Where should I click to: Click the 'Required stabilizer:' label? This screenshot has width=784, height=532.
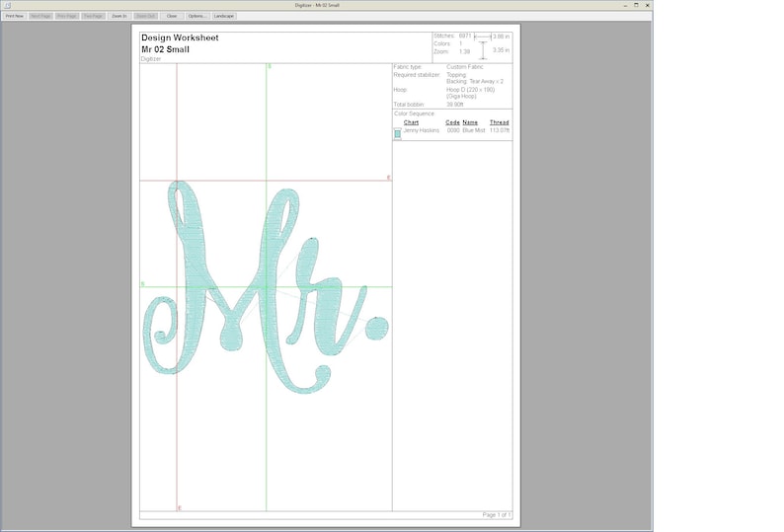coord(417,75)
